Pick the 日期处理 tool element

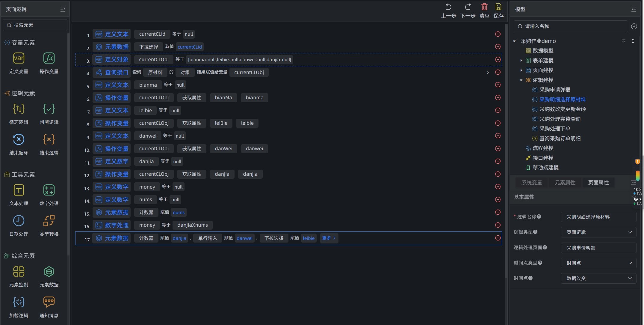point(19,221)
